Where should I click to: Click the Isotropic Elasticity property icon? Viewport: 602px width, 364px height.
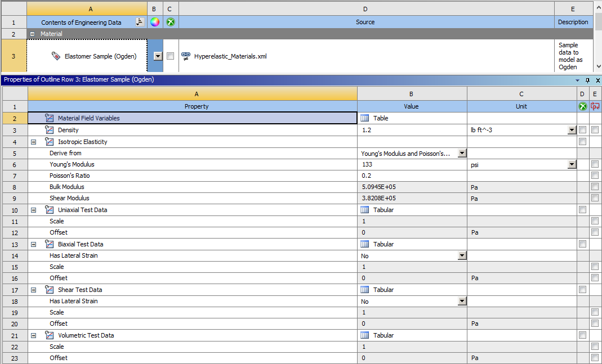(x=49, y=142)
